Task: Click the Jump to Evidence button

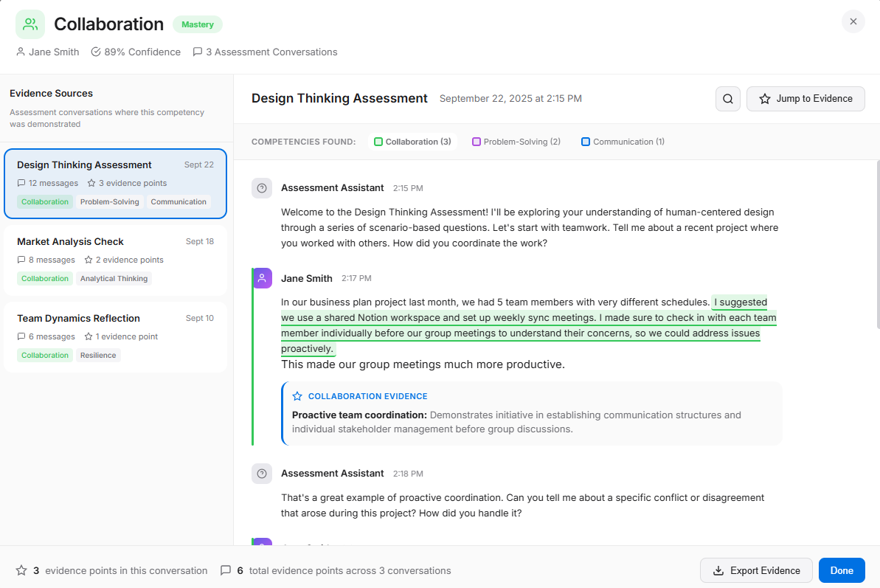Action: 805,98
